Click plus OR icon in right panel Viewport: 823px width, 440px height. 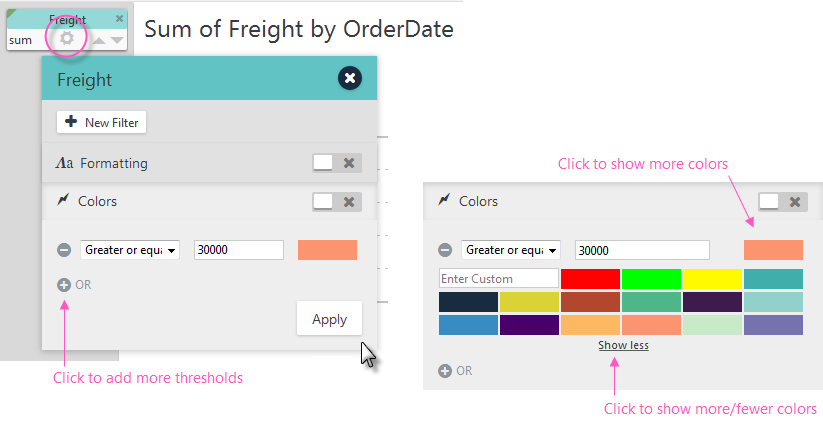tap(445, 371)
